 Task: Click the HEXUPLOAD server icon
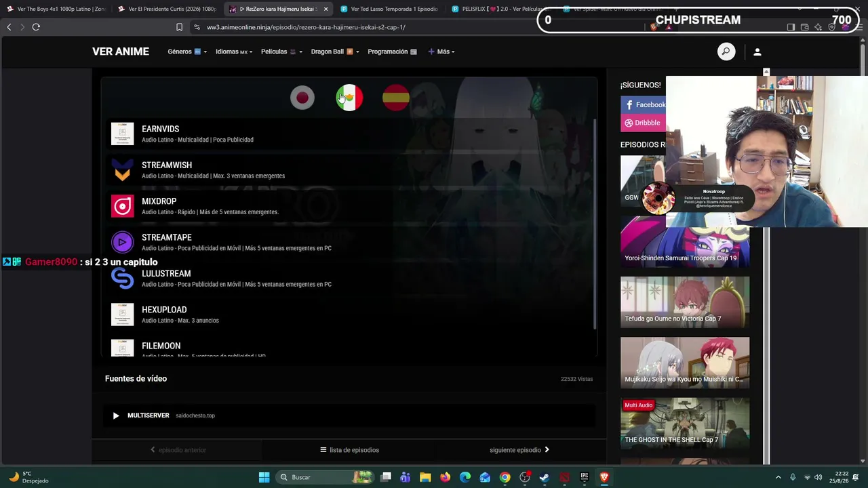122,314
